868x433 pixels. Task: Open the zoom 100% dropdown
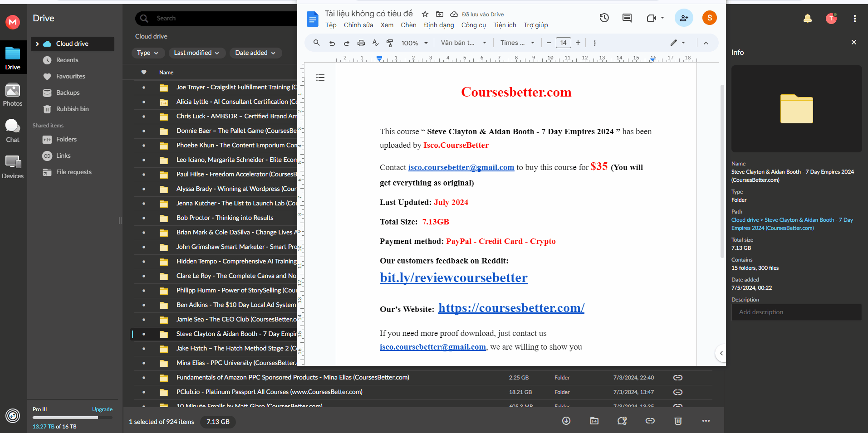414,43
